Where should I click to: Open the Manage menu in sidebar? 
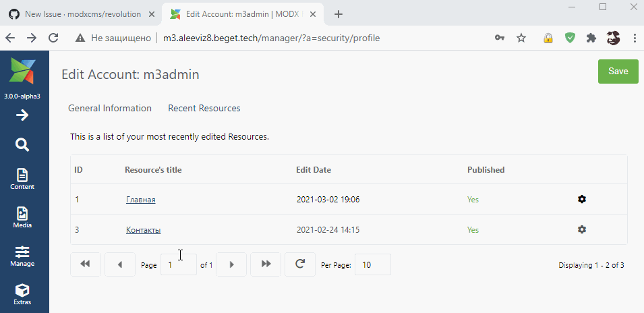click(22, 256)
